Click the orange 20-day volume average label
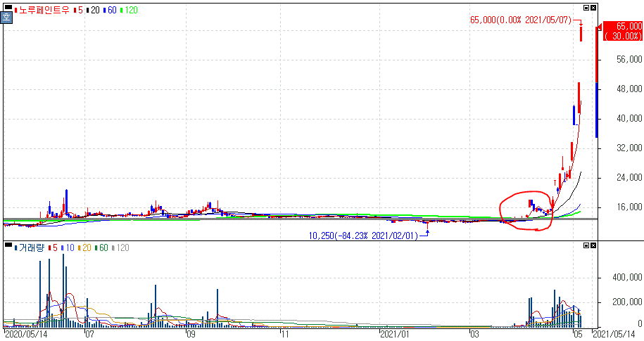The width and height of the screenshot is (644, 341). click(x=84, y=248)
